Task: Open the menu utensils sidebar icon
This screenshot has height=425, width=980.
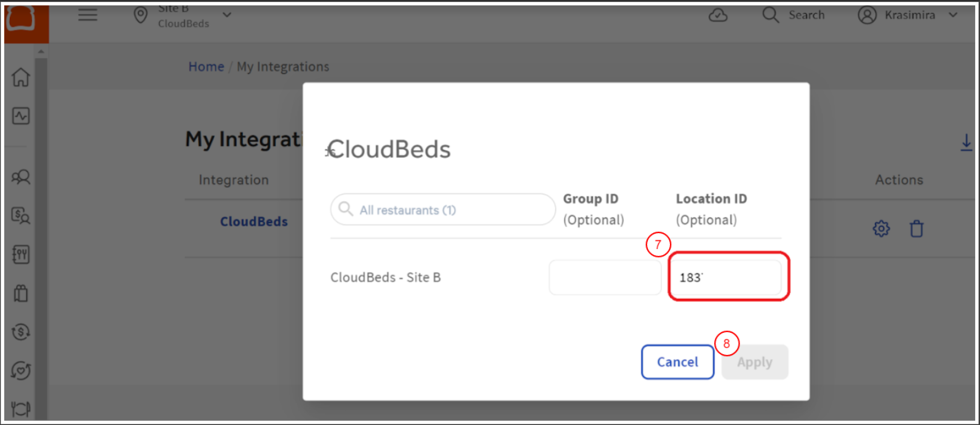Action: pyautogui.click(x=21, y=255)
